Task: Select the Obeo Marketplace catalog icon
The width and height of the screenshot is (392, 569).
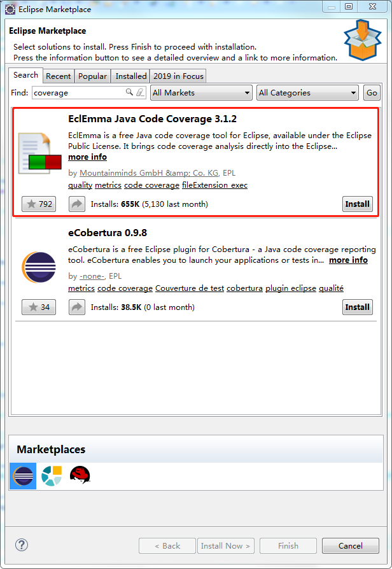Action: click(x=52, y=475)
